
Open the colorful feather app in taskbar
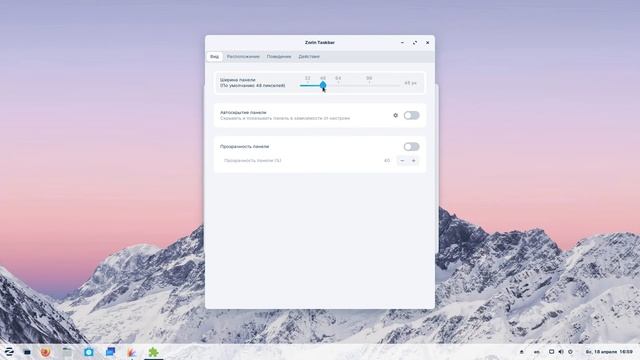tap(131, 352)
